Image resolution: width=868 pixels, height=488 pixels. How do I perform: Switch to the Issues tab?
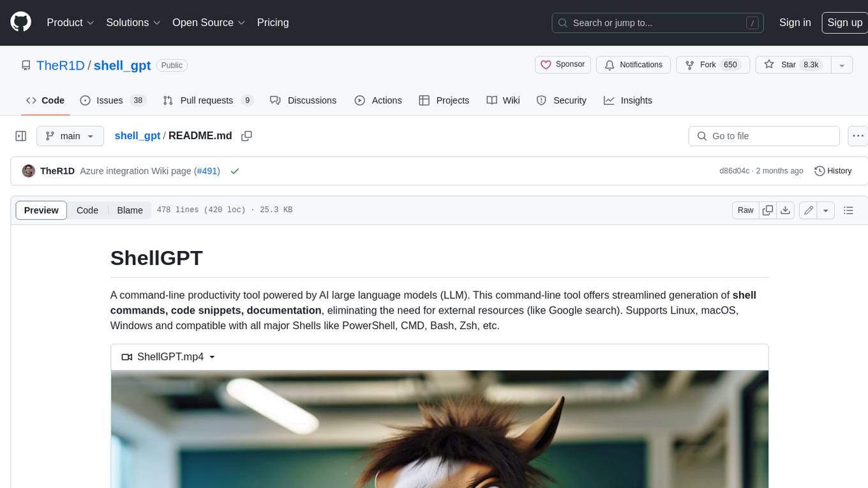pyautogui.click(x=112, y=100)
